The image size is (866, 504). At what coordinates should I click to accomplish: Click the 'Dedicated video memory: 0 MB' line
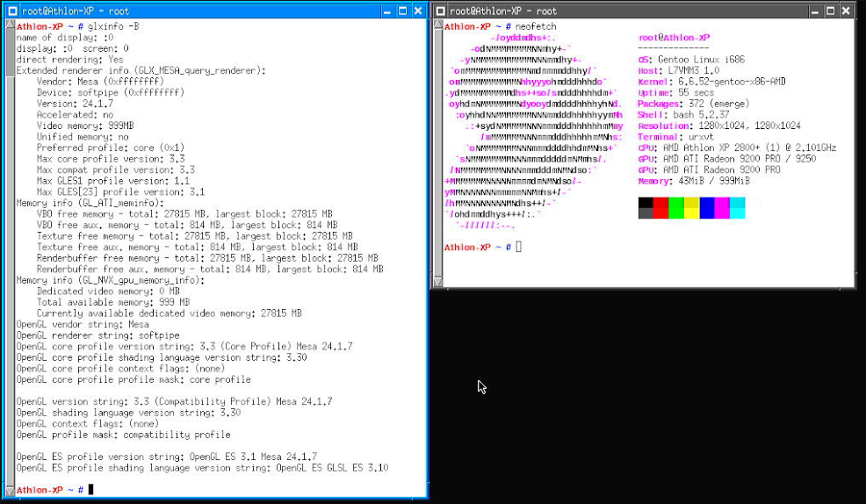coord(108,292)
